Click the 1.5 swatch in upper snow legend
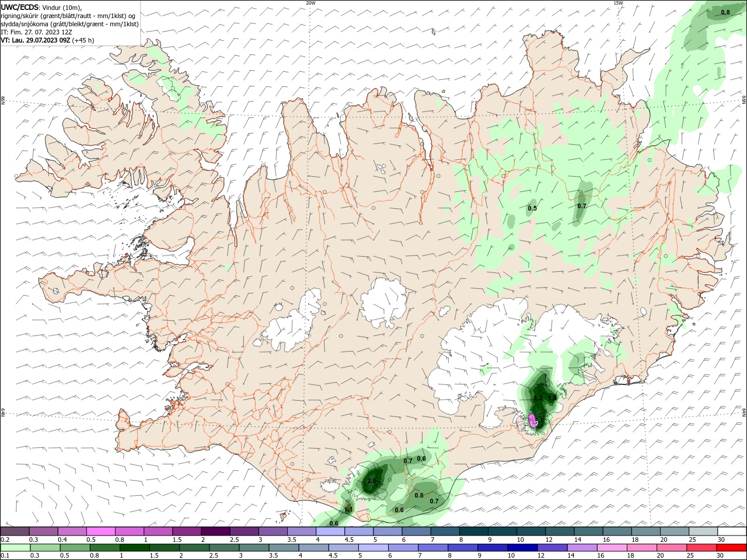Screen dimensions: 747x560 [x=187, y=531]
